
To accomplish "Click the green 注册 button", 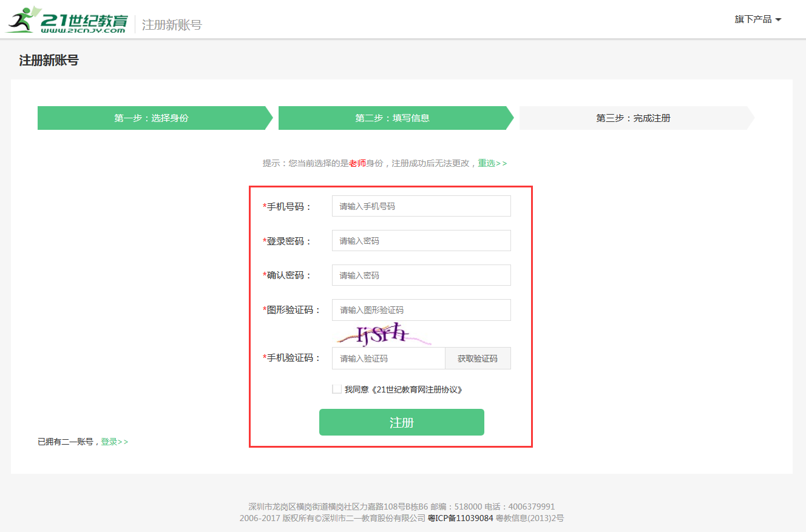I will [x=402, y=422].
